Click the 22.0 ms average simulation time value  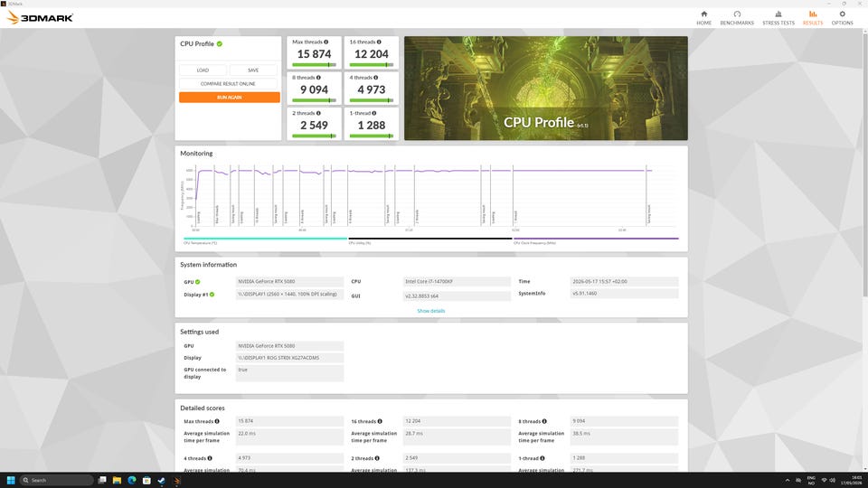click(x=289, y=436)
